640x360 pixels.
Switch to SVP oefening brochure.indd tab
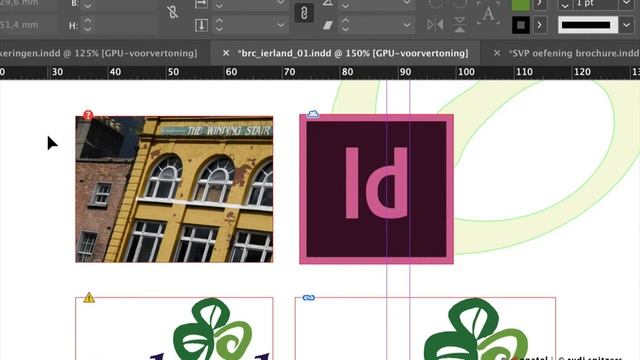point(574,53)
